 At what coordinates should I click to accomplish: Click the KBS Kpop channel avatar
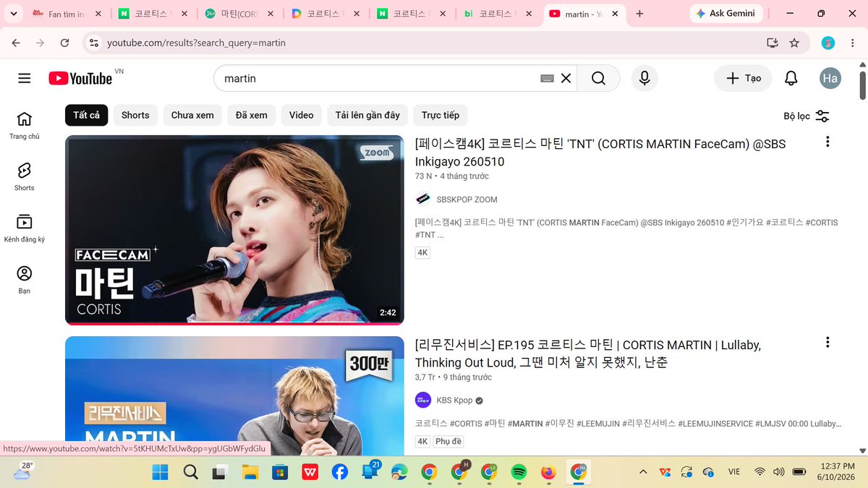pyautogui.click(x=423, y=401)
